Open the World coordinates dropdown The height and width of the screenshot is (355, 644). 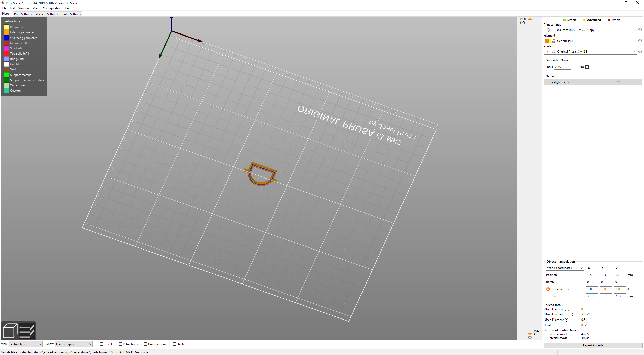(565, 268)
